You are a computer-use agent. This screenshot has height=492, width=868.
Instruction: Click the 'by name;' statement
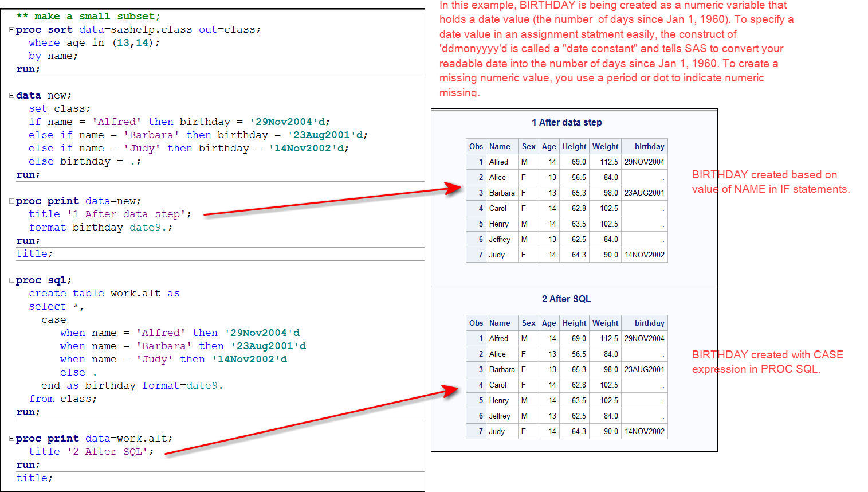coord(53,56)
